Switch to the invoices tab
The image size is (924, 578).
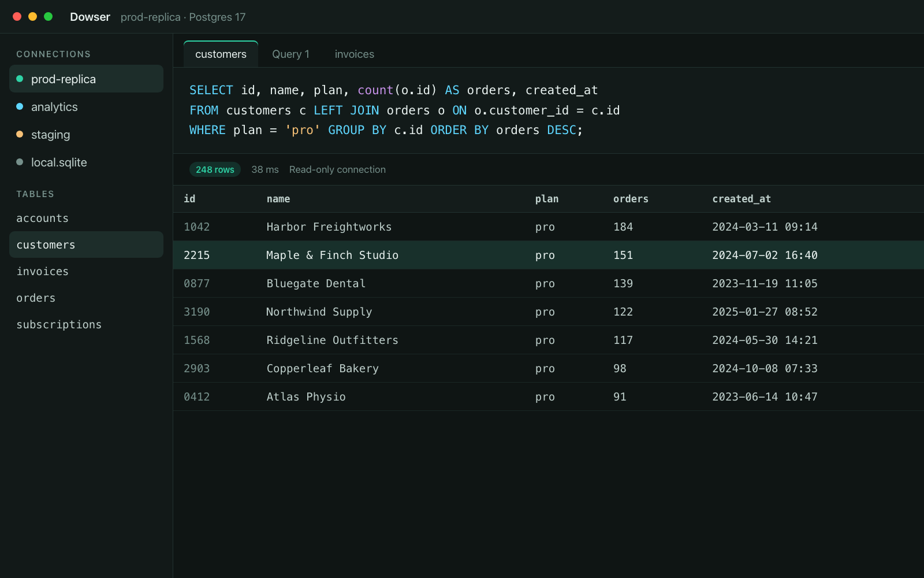pyautogui.click(x=354, y=54)
